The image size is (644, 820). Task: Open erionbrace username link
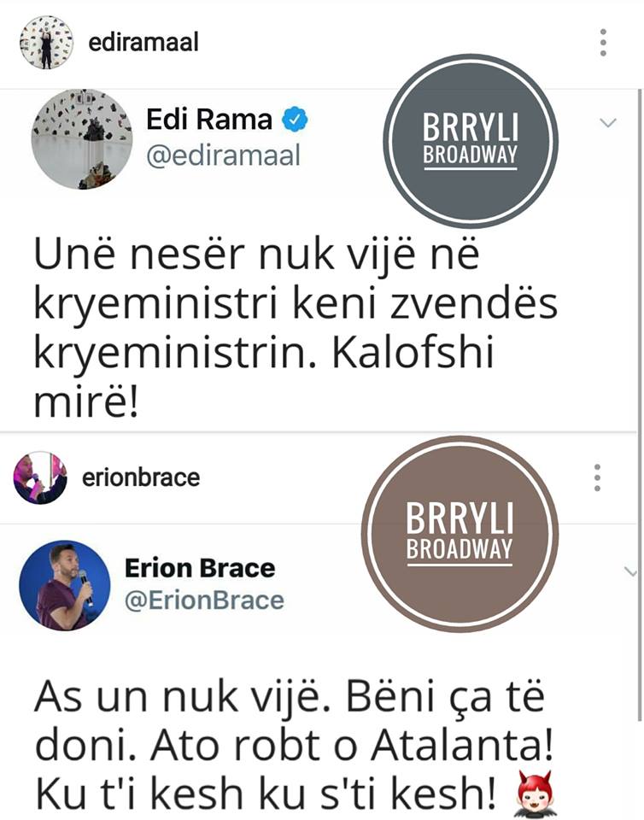tap(141, 477)
